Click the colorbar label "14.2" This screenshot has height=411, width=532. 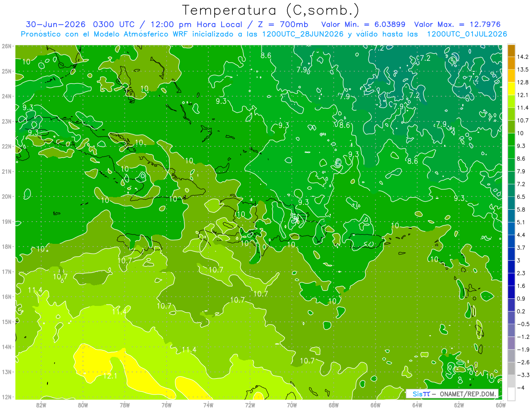pos(523,57)
